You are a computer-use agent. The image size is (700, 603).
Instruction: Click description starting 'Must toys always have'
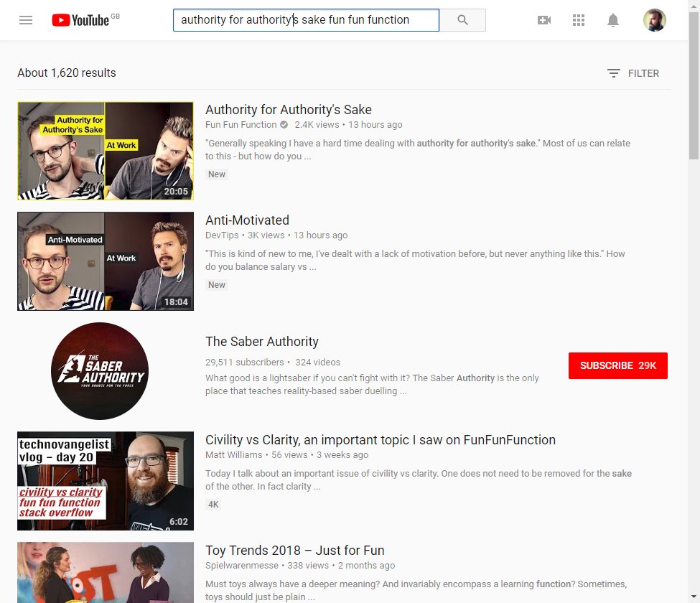click(x=416, y=591)
